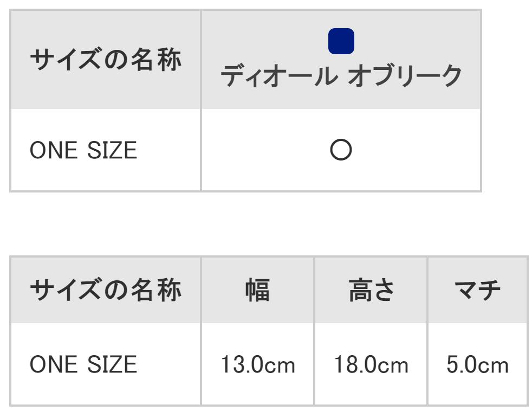
Task: Select the 高さ column header
Action: click(371, 291)
